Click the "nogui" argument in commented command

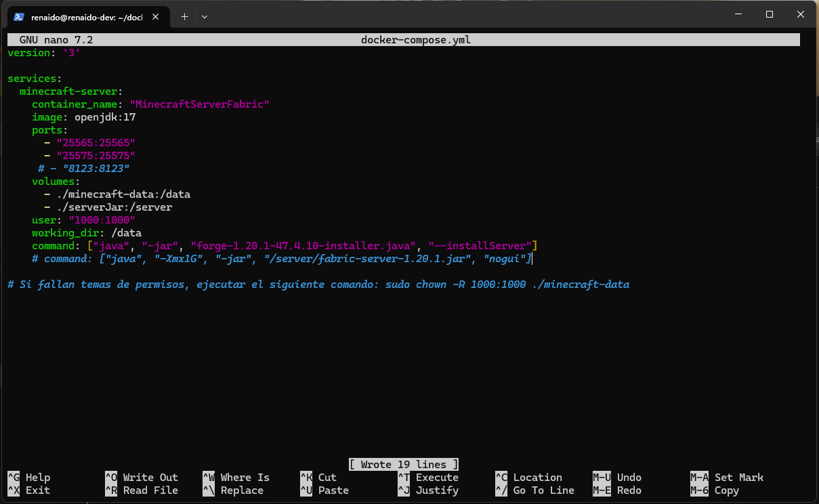pos(505,259)
